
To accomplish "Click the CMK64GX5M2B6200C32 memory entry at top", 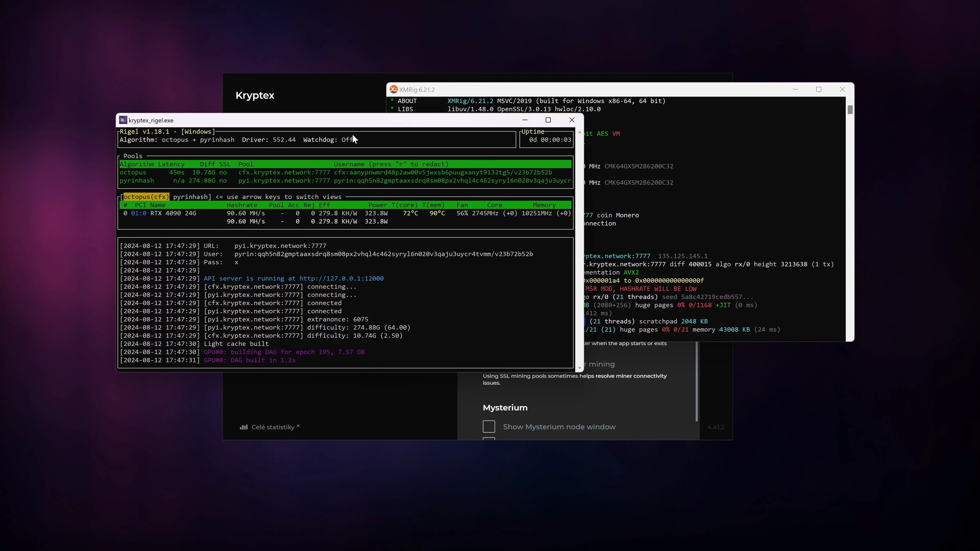I will pos(639,166).
